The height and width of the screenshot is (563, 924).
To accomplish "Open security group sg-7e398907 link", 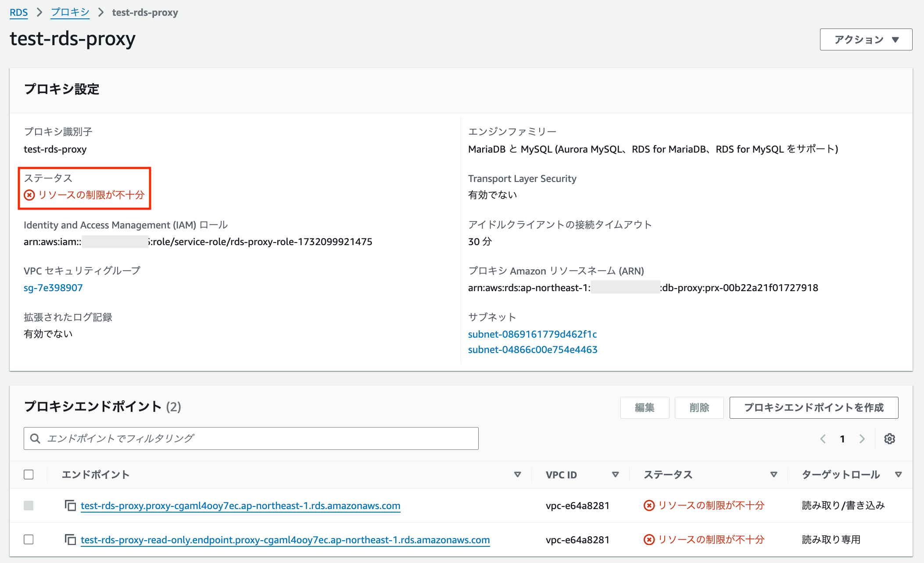I will click(x=53, y=288).
